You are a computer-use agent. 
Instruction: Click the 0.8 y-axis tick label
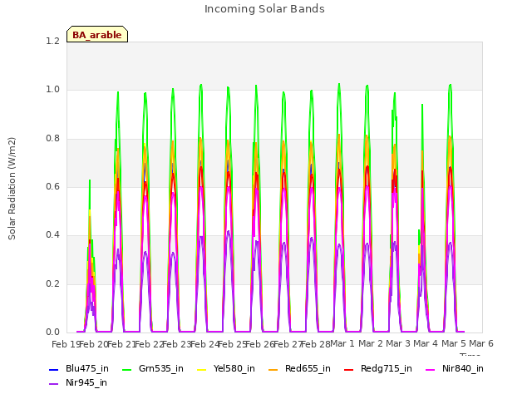tap(52, 138)
